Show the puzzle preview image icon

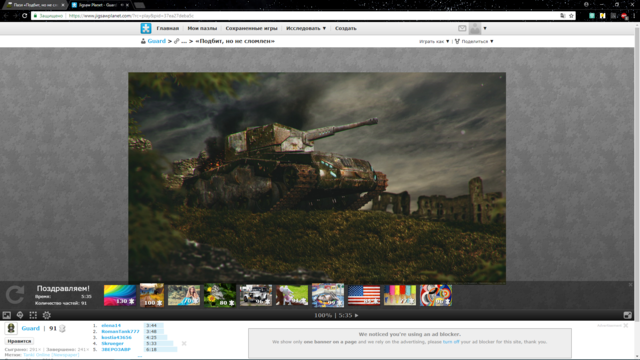tap(7, 315)
